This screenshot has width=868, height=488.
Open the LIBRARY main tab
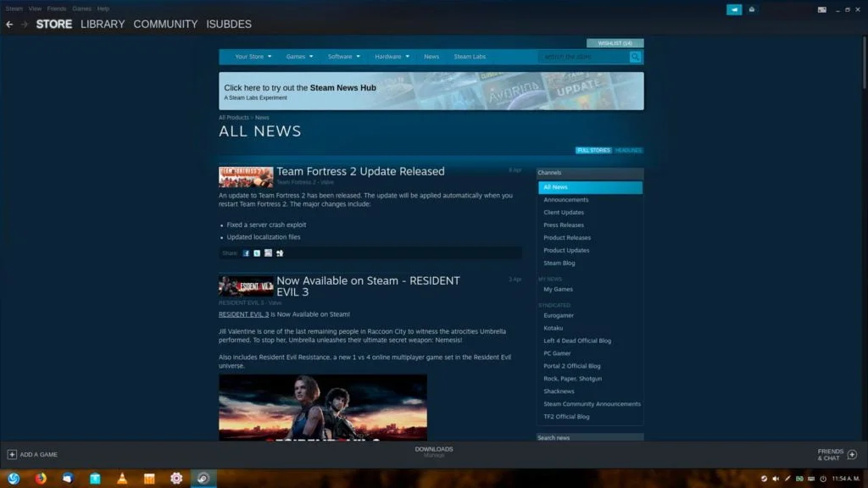(x=103, y=25)
